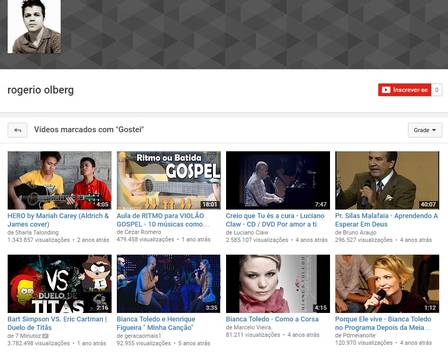Open Aula de RITMO para VIOLÃO GOSPEL link
This screenshot has width=448, height=362.
163,220
